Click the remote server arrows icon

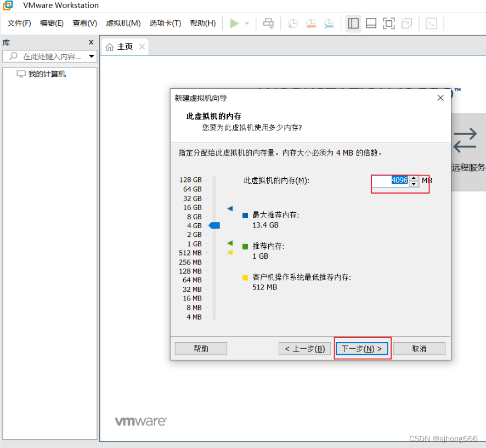[x=465, y=140]
